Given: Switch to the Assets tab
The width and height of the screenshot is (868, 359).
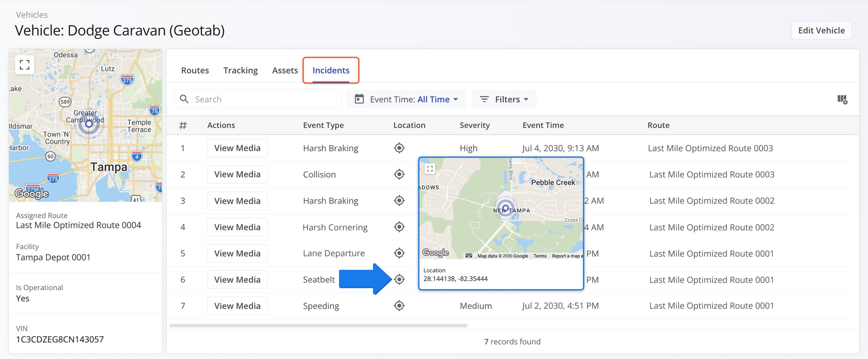Looking at the screenshot, I should pos(285,70).
